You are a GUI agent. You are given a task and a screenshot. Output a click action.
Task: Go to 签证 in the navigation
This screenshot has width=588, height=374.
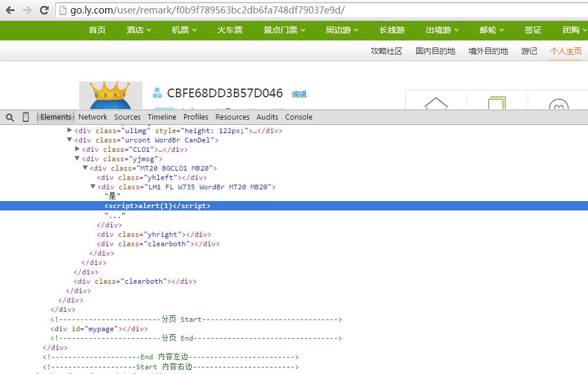(x=533, y=30)
